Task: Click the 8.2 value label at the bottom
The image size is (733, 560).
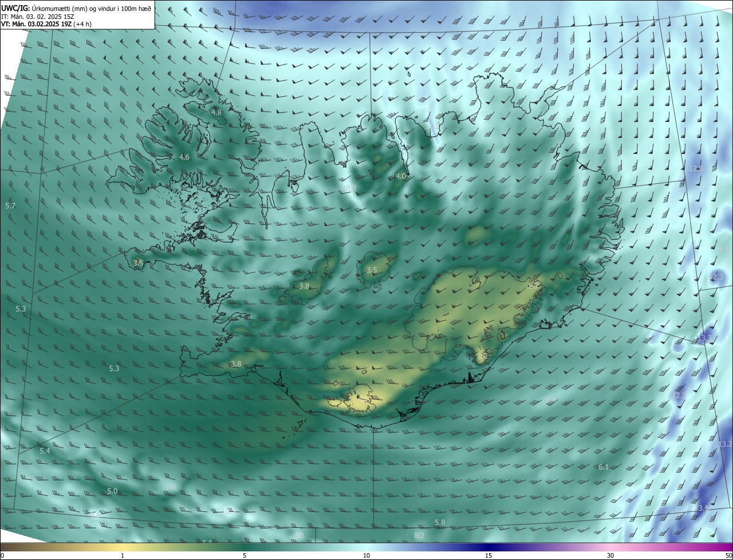Action: pos(419,535)
